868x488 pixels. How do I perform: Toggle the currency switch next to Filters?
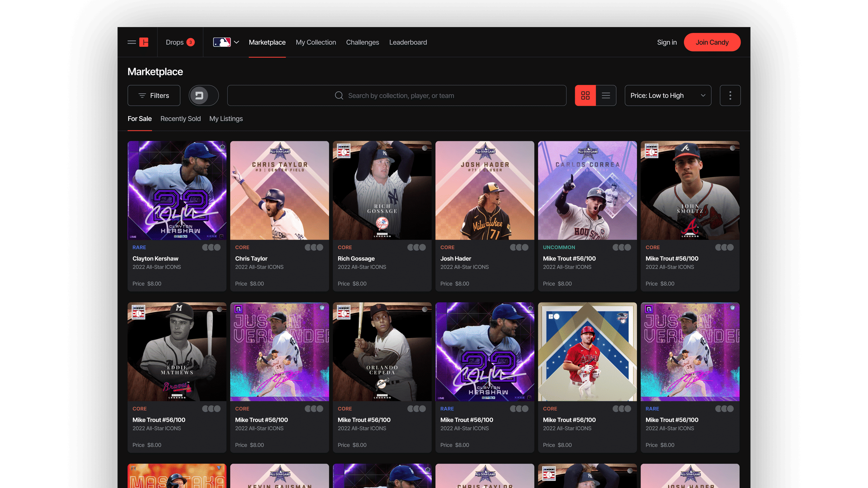[x=203, y=95]
